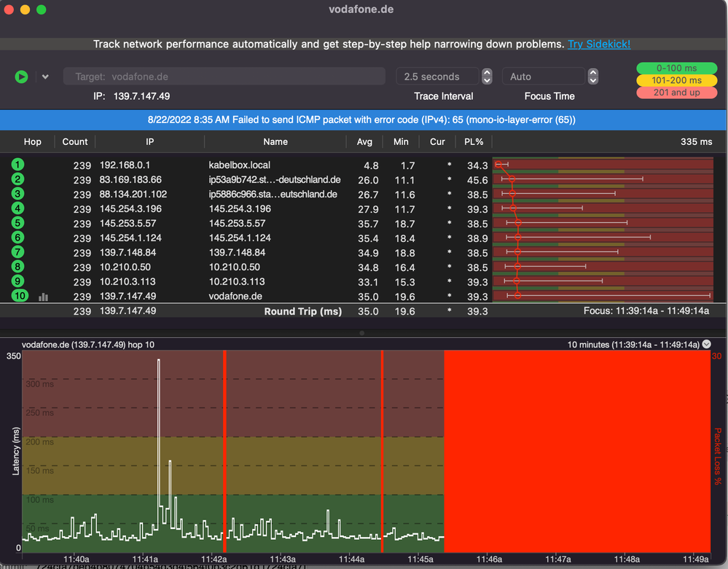Click the red packet loss bar before 11:45a
The image size is (728, 569).
(x=382, y=451)
